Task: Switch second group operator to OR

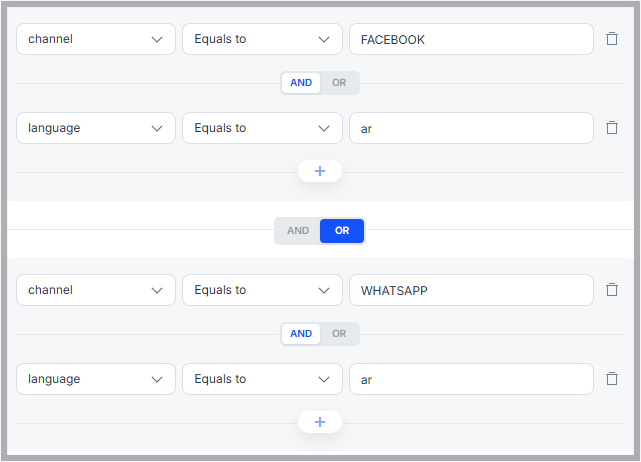Action: tap(339, 334)
